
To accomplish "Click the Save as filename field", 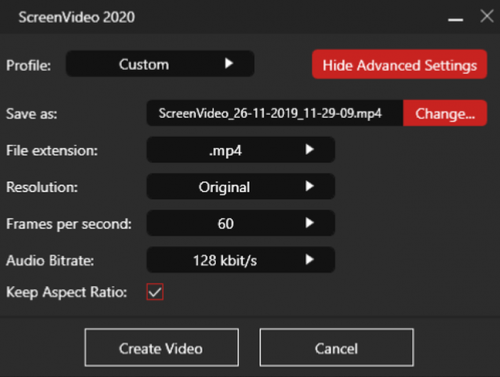I will [x=275, y=113].
